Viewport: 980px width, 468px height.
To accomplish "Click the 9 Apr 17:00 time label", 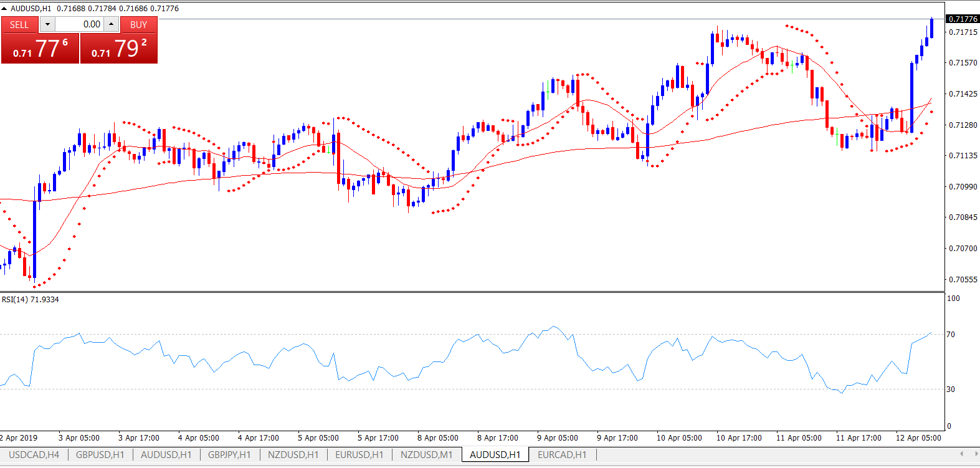I will click(x=617, y=438).
